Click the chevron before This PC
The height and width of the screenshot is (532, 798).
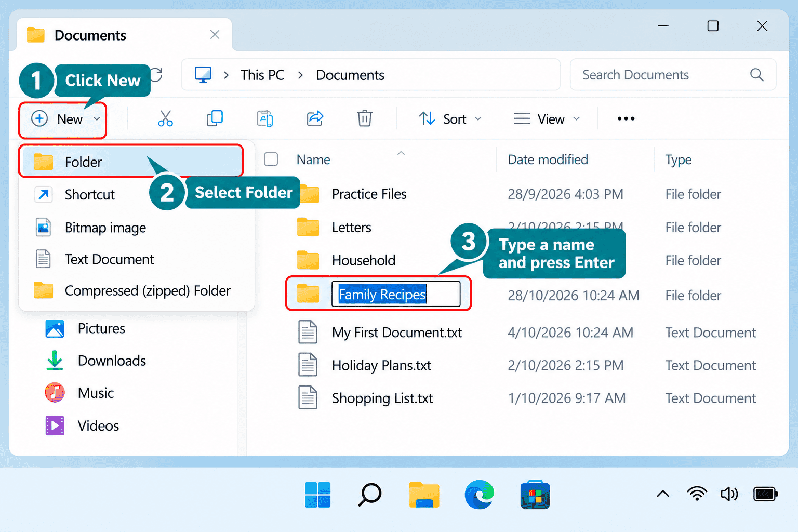(x=226, y=75)
